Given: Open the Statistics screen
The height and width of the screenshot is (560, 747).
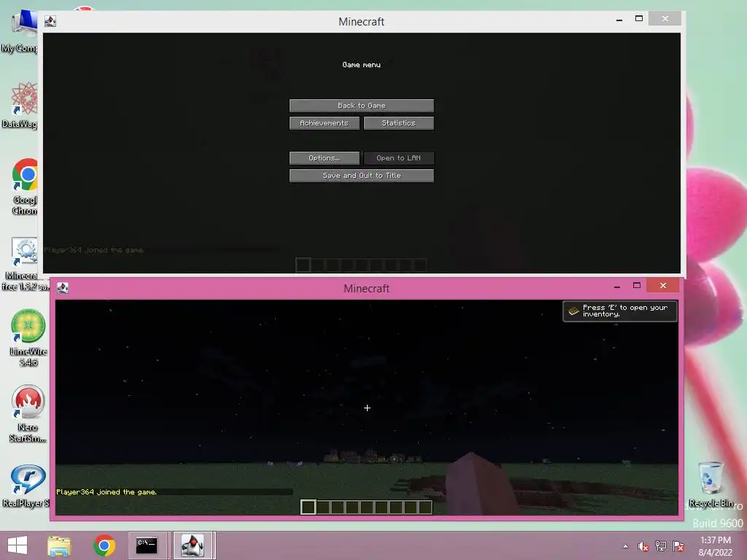Looking at the screenshot, I should 399,122.
